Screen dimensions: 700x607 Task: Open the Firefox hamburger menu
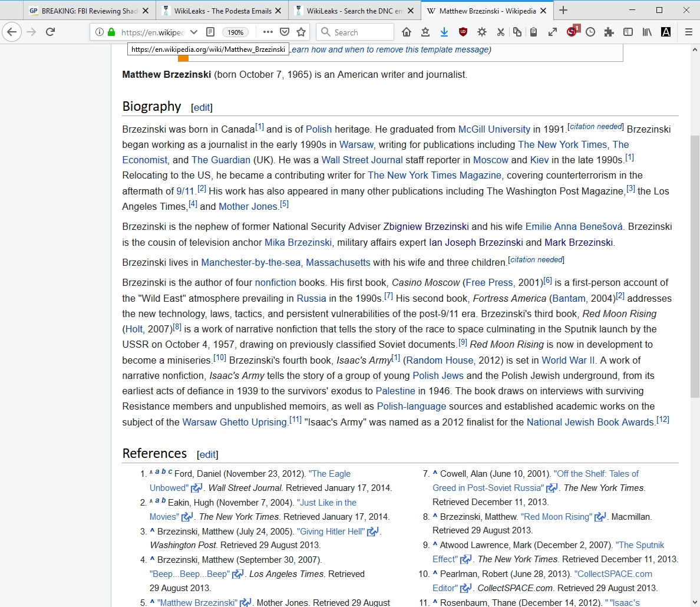pos(689,32)
